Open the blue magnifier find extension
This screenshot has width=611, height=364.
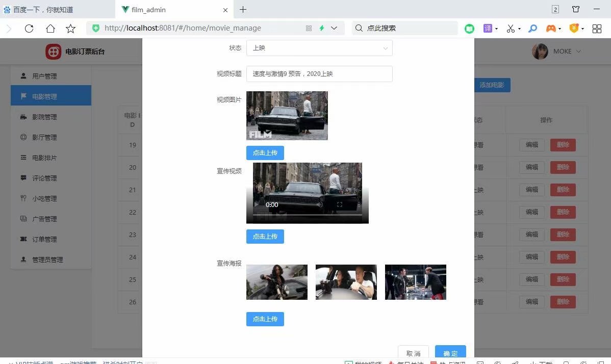pyautogui.click(x=532, y=29)
